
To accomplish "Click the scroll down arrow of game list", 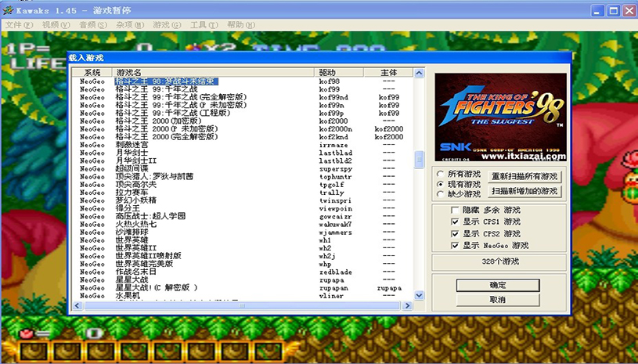I will click(419, 295).
